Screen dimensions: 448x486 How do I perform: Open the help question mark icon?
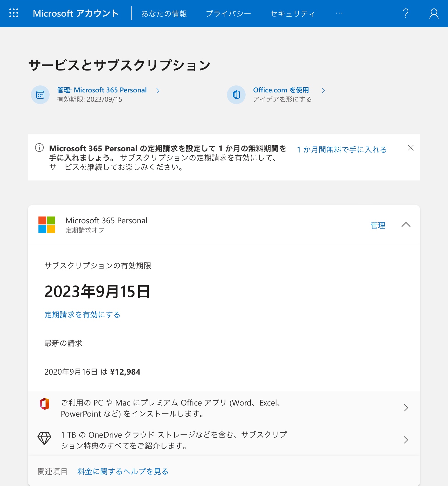[405, 13]
